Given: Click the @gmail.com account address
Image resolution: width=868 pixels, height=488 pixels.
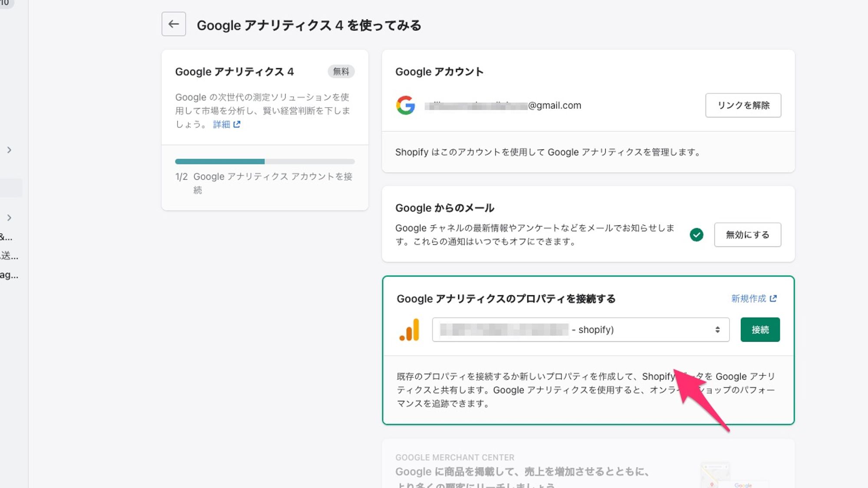Looking at the screenshot, I should point(503,105).
